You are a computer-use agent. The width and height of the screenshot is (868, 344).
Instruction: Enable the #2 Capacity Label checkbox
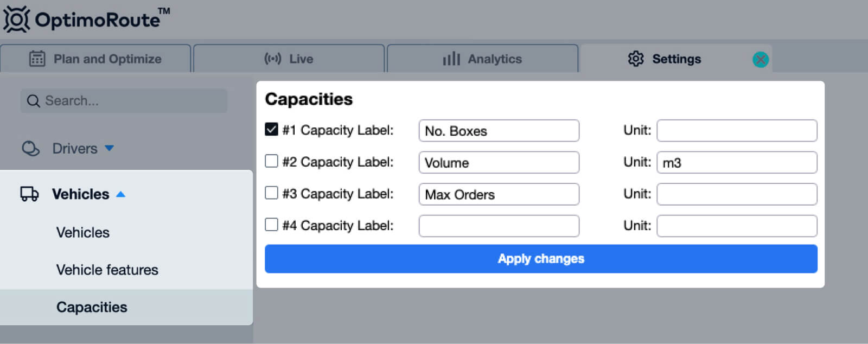click(271, 161)
